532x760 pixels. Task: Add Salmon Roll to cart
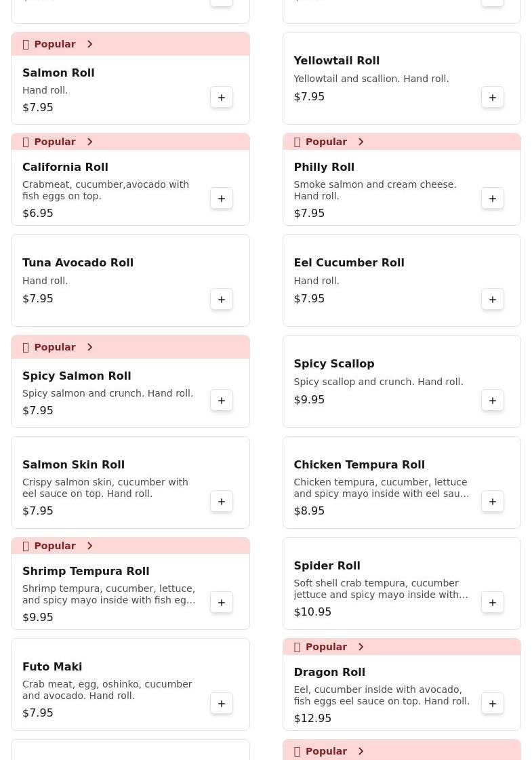[x=222, y=98]
